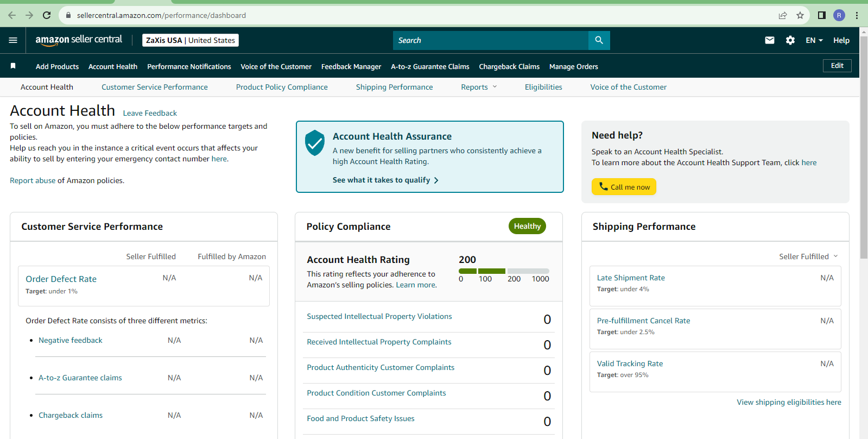Click the browser forward arrow

29,15
